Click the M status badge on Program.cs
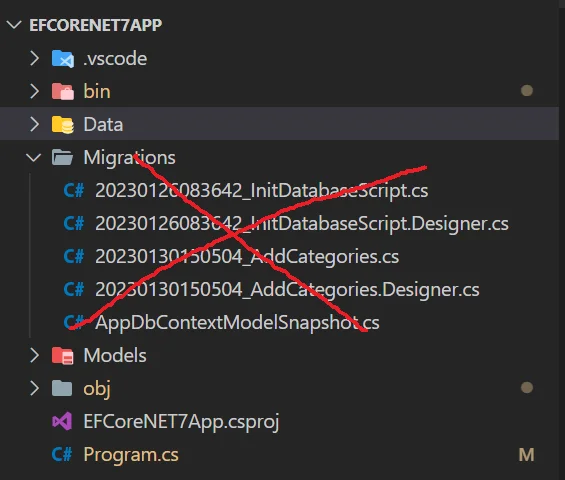 [526, 455]
